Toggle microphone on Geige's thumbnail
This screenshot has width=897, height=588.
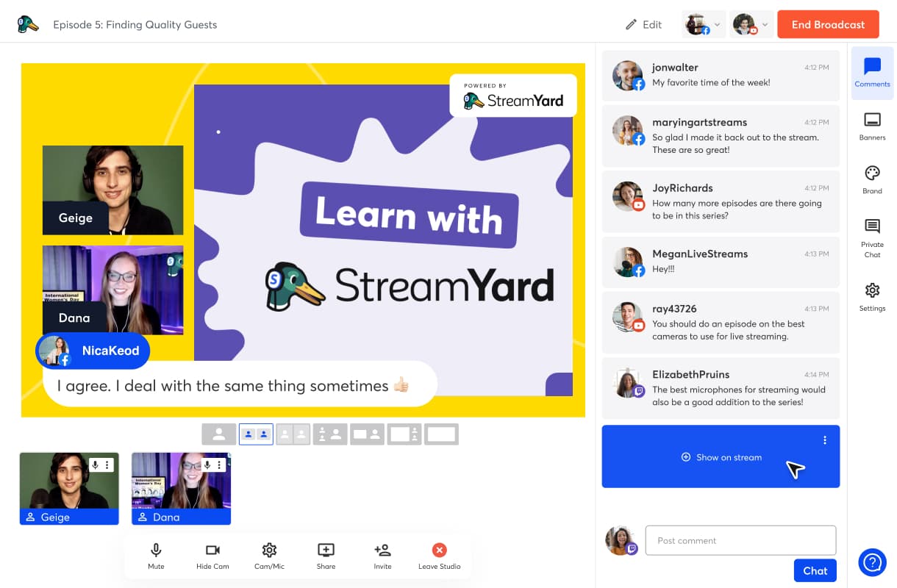click(95, 465)
